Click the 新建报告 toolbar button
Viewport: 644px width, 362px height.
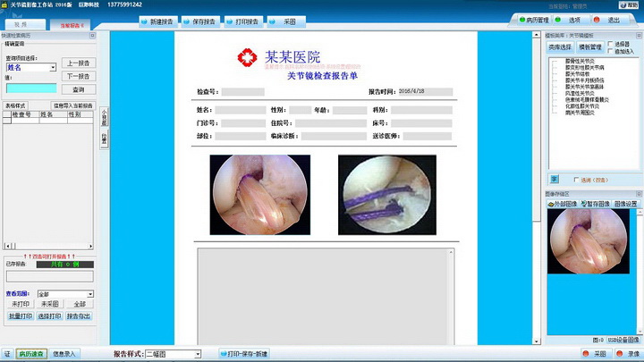[x=158, y=21]
